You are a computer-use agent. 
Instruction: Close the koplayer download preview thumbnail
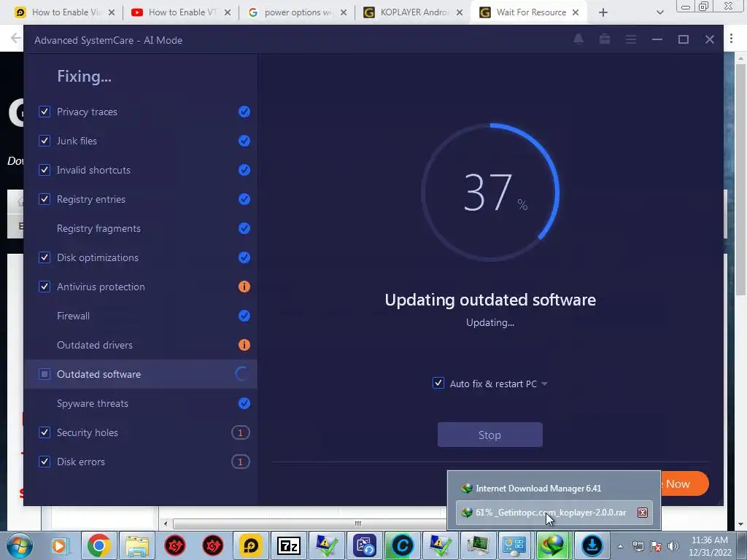(643, 513)
